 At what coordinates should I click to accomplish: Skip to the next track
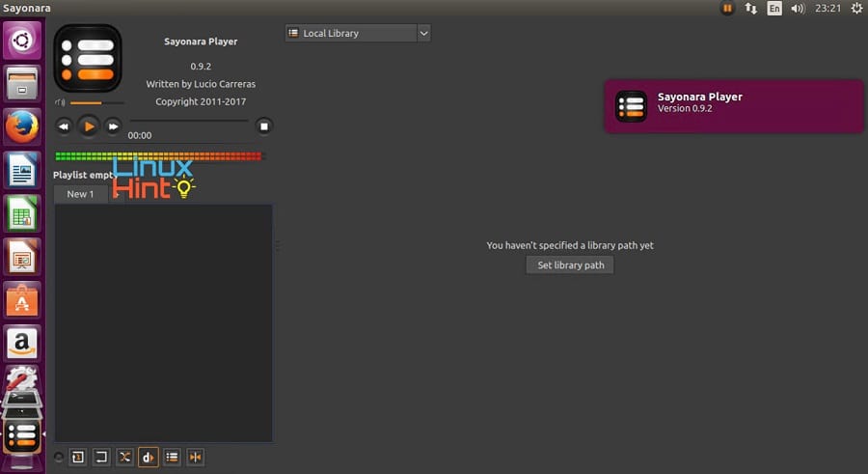coord(113,125)
